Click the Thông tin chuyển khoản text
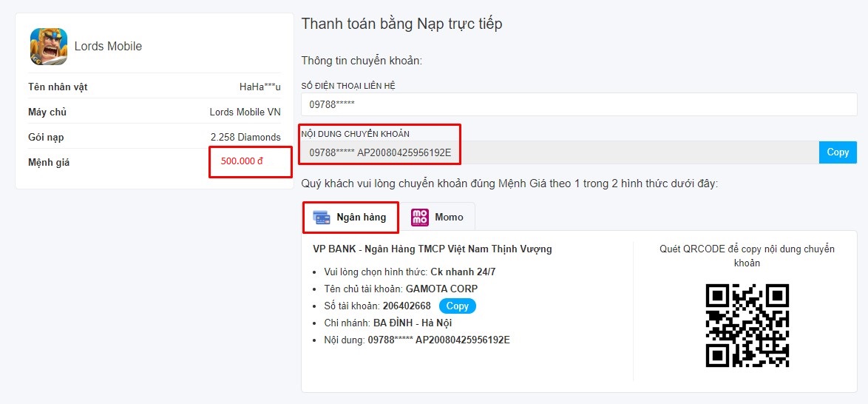 tap(362, 61)
